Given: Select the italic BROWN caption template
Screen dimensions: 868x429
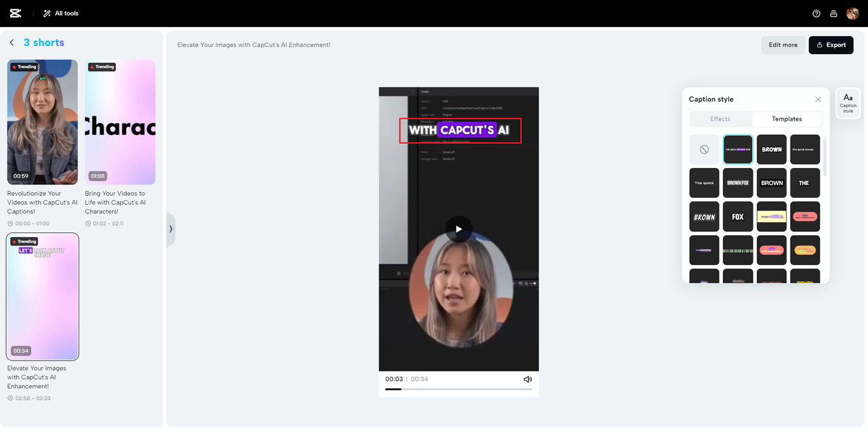Looking at the screenshot, I should (x=704, y=217).
